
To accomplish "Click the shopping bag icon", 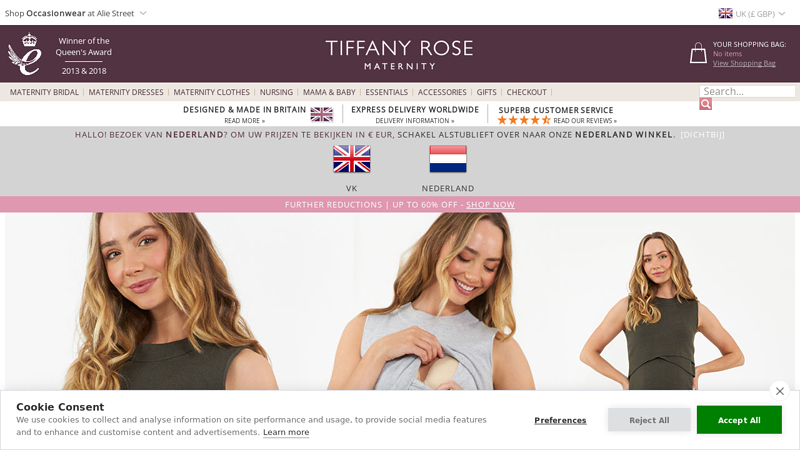I will [x=698, y=53].
